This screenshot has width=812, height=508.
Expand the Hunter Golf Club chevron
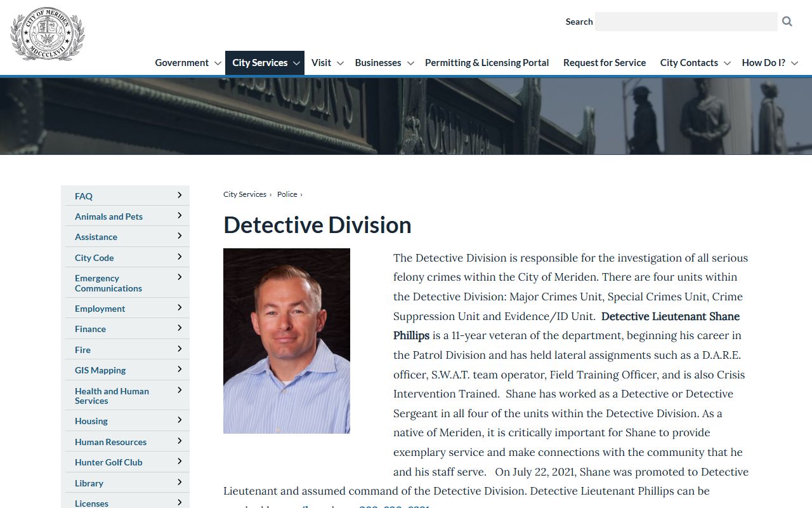[180, 461]
